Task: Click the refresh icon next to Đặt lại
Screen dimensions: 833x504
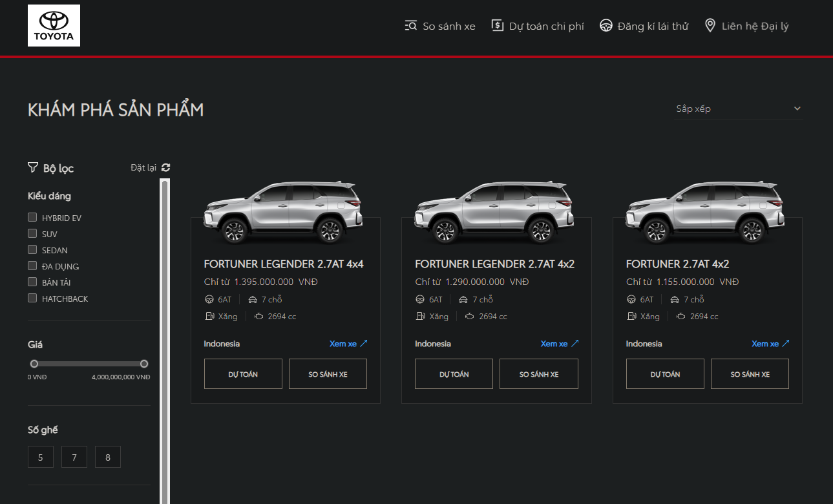Action: [x=166, y=167]
